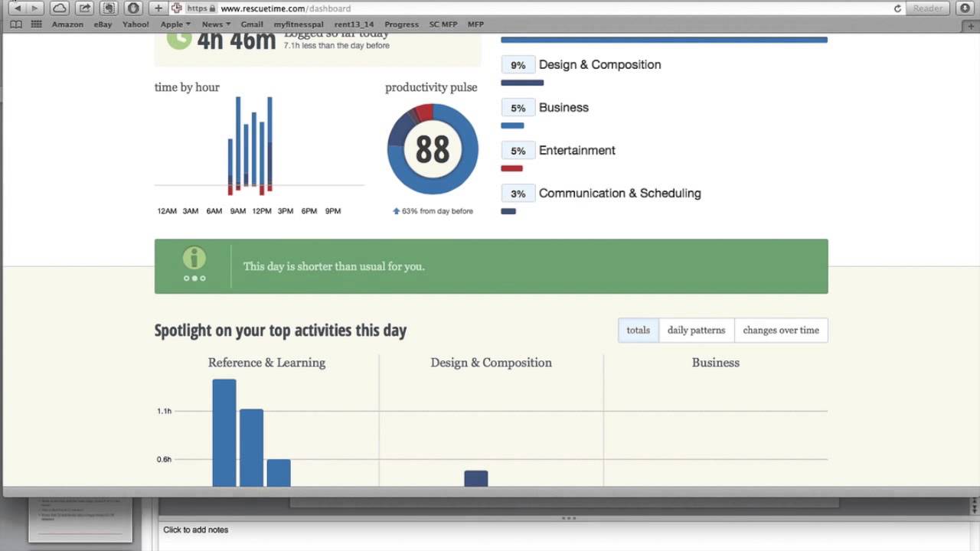Click the Reference & Learning column heading
Screen dimensions: 980x551
tap(266, 363)
